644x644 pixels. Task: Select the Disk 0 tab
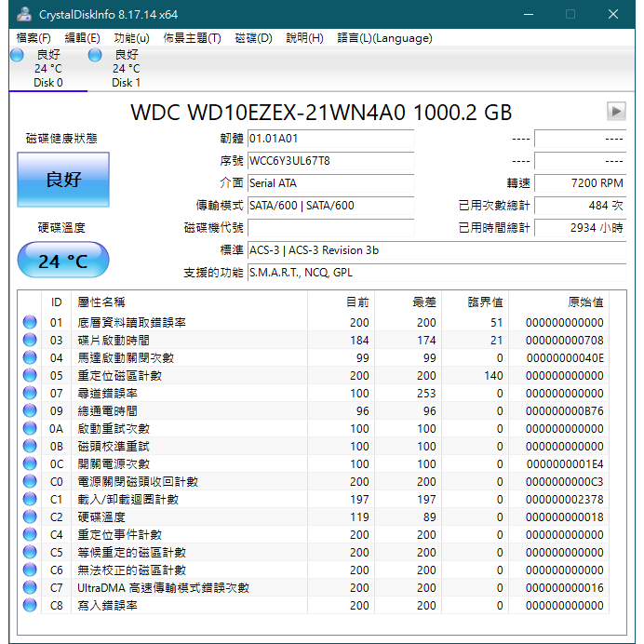(48, 69)
